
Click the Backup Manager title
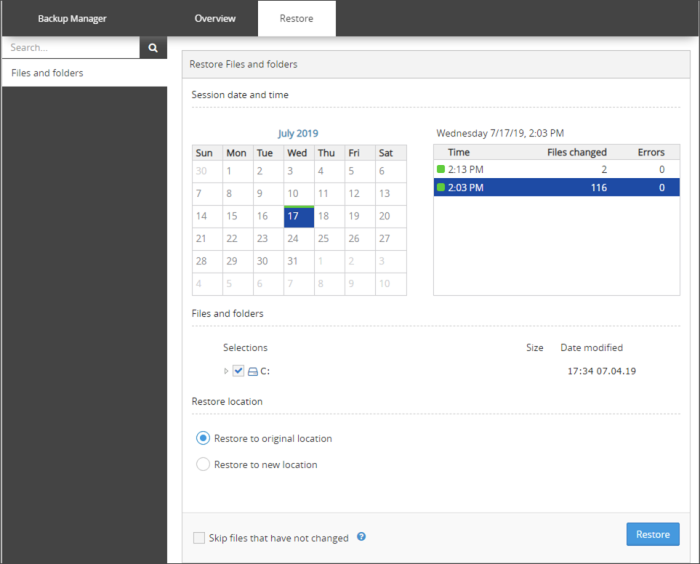[x=72, y=19]
